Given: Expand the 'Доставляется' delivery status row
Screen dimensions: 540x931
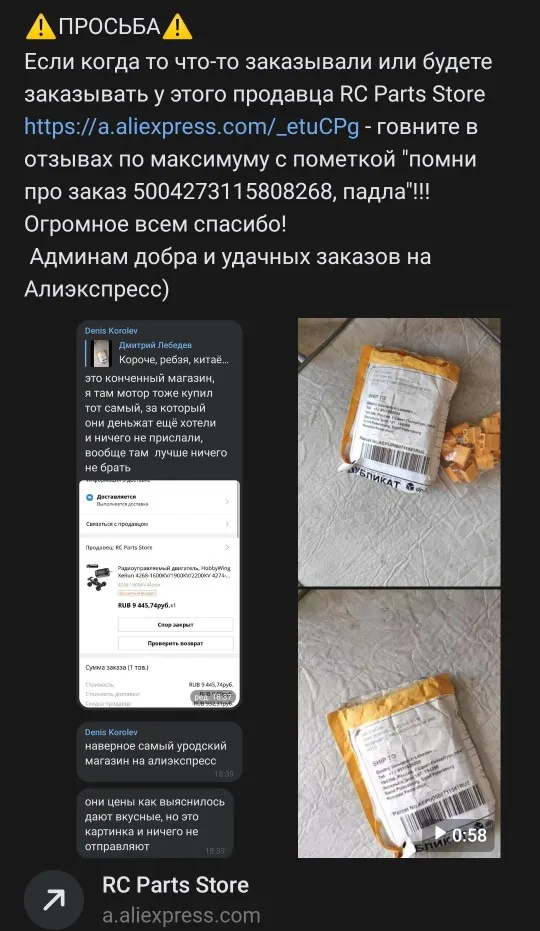Looking at the screenshot, I should 158,500.
